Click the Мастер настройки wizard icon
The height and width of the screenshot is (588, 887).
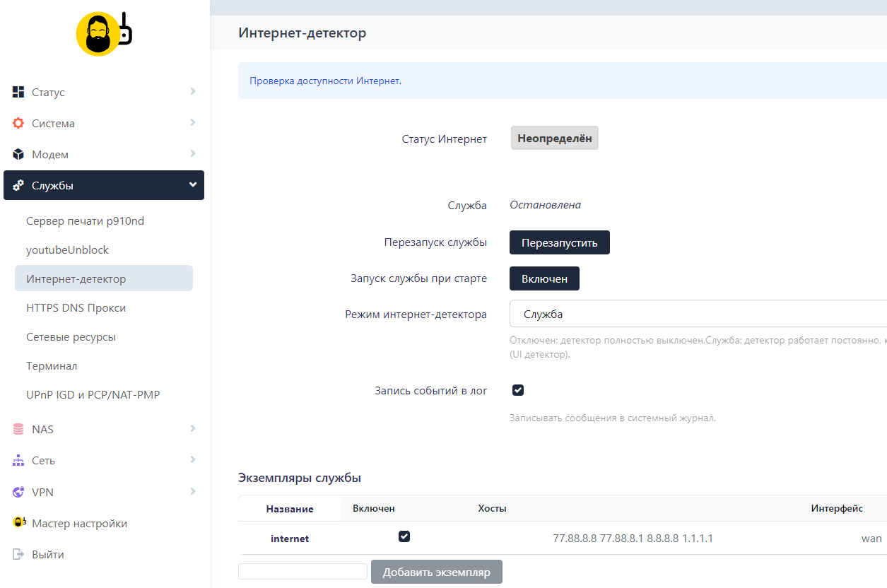19,523
